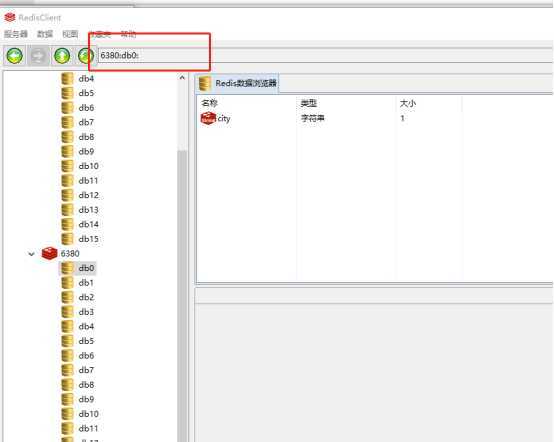Screen dimensions: 554x442
Task: Select db9 under the 6380 server
Action: point(86,399)
